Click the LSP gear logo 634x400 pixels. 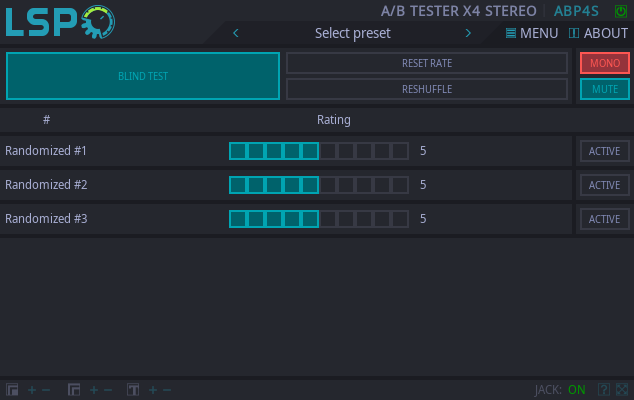60,22
